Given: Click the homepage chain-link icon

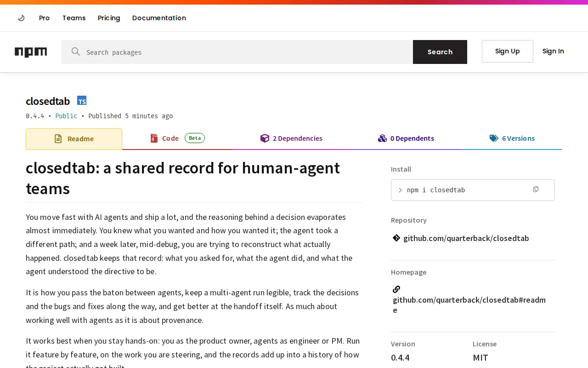Looking at the screenshot, I should pyautogui.click(x=396, y=289).
